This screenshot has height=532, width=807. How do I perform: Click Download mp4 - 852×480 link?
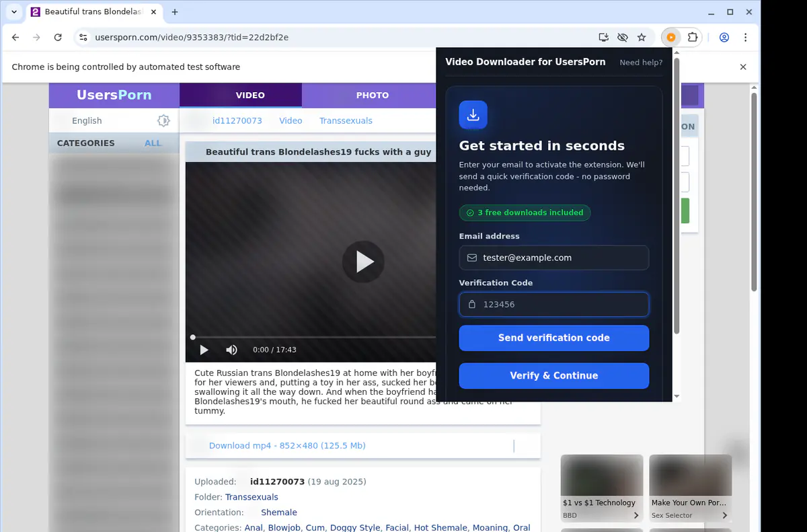pyautogui.click(x=287, y=446)
